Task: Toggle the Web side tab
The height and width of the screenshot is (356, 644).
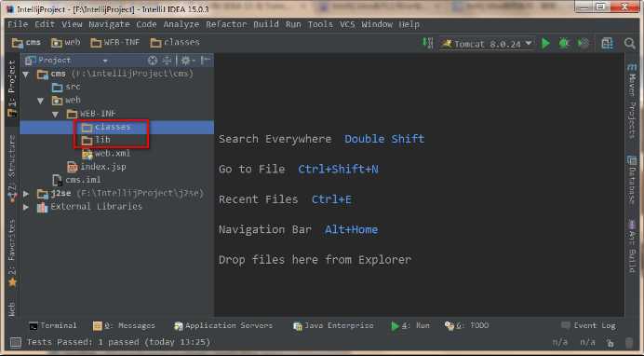Action: click(x=12, y=308)
